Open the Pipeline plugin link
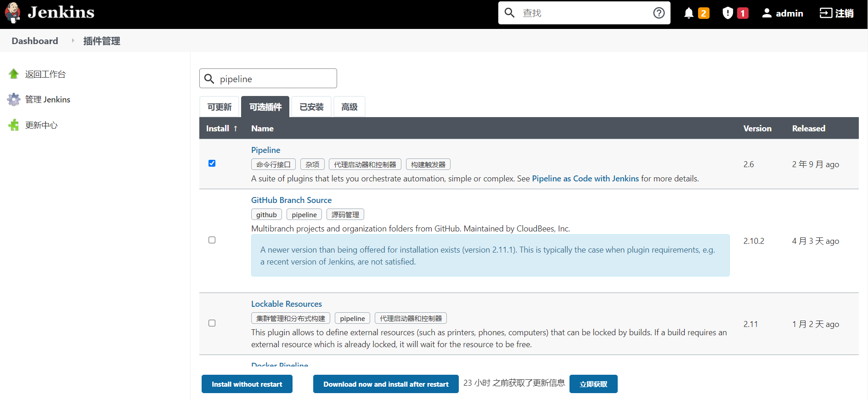868x400 pixels. [265, 150]
